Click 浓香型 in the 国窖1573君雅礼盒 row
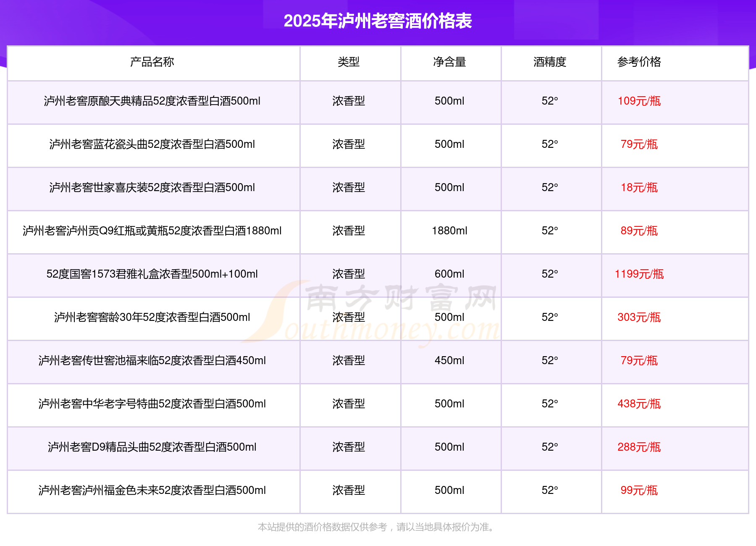This screenshot has width=756, height=546. [349, 274]
